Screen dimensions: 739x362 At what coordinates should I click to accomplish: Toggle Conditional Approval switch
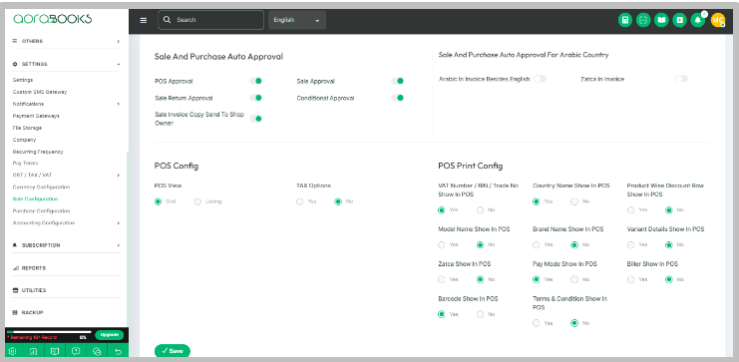tap(397, 98)
